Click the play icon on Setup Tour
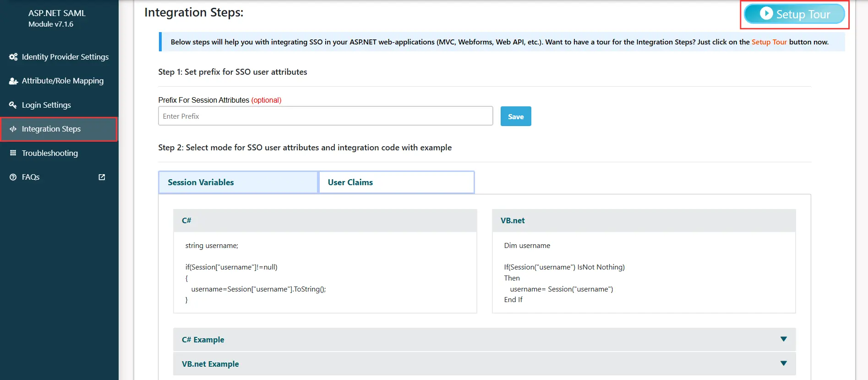 click(x=766, y=14)
